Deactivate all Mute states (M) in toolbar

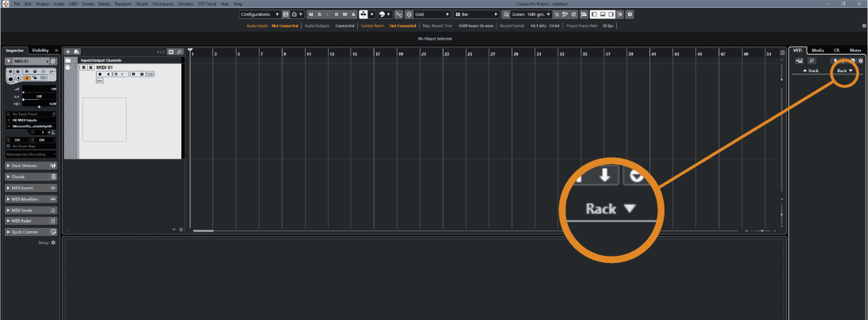pos(311,14)
